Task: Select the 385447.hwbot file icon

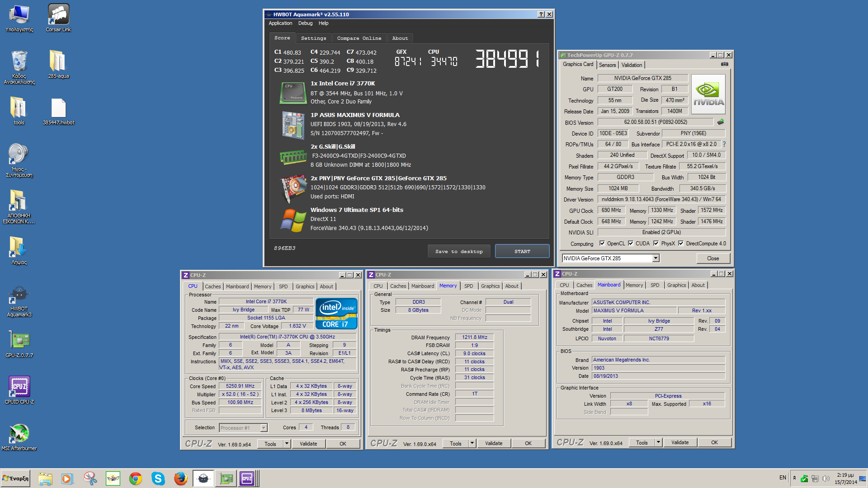Action: 58,112
